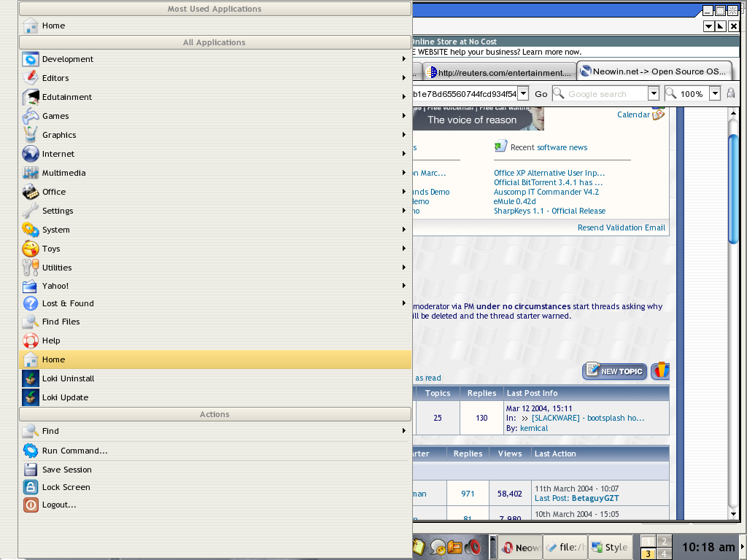The height and width of the screenshot is (560, 747).
Task: Click the NEW TOPIC button
Action: [614, 371]
